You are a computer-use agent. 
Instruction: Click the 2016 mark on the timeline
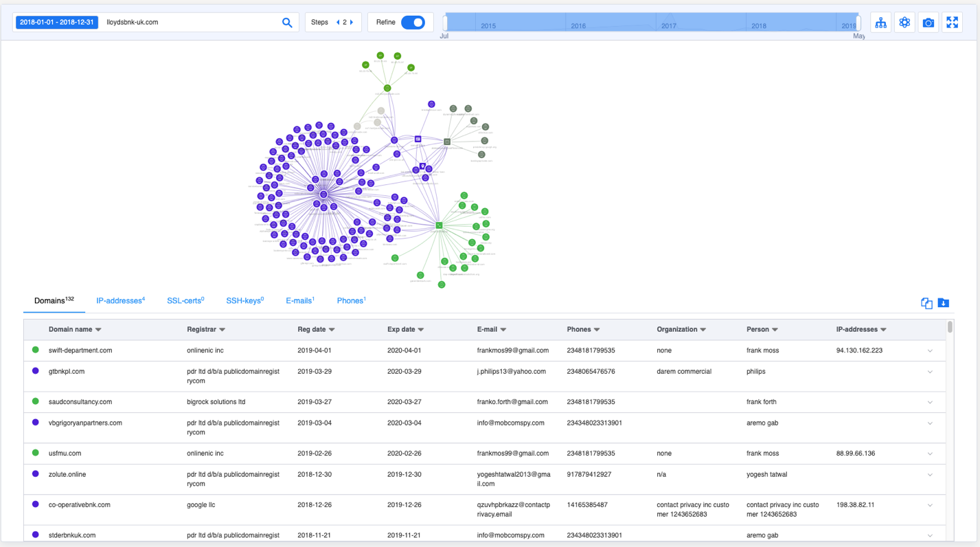click(578, 26)
